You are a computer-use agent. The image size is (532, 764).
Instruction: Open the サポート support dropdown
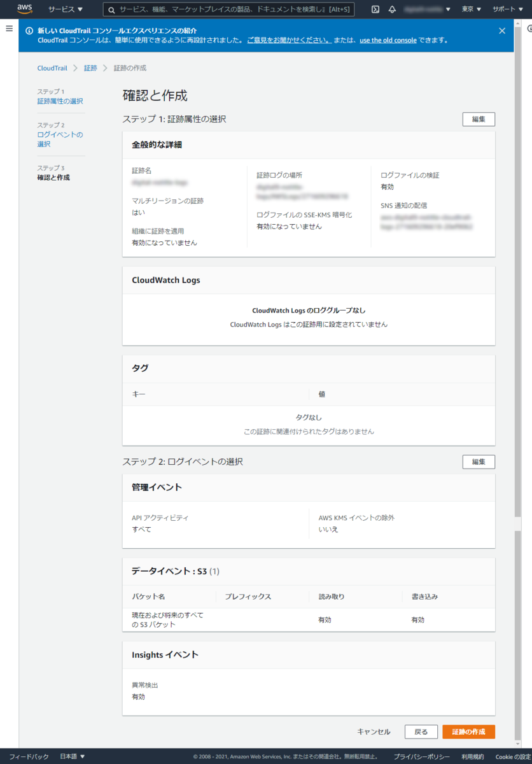pyautogui.click(x=508, y=10)
